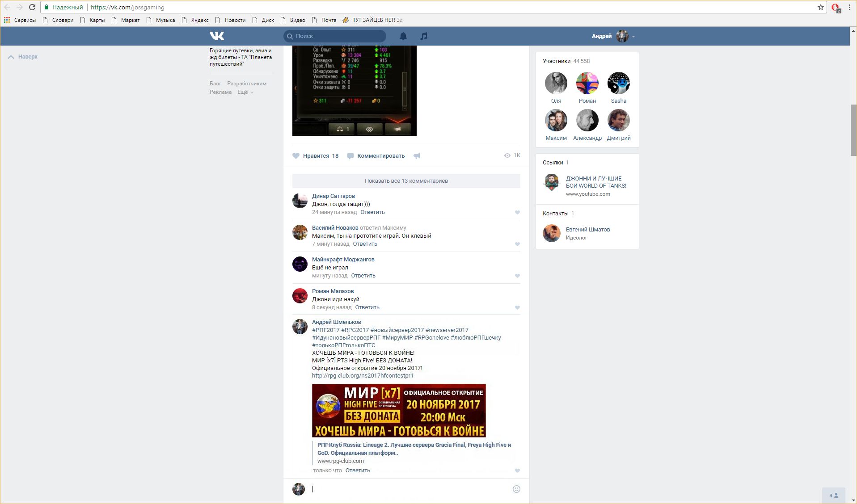Image resolution: width=857 pixels, height=504 pixels.
Task: Like Динар Саттаров's comment
Action: pos(517,213)
